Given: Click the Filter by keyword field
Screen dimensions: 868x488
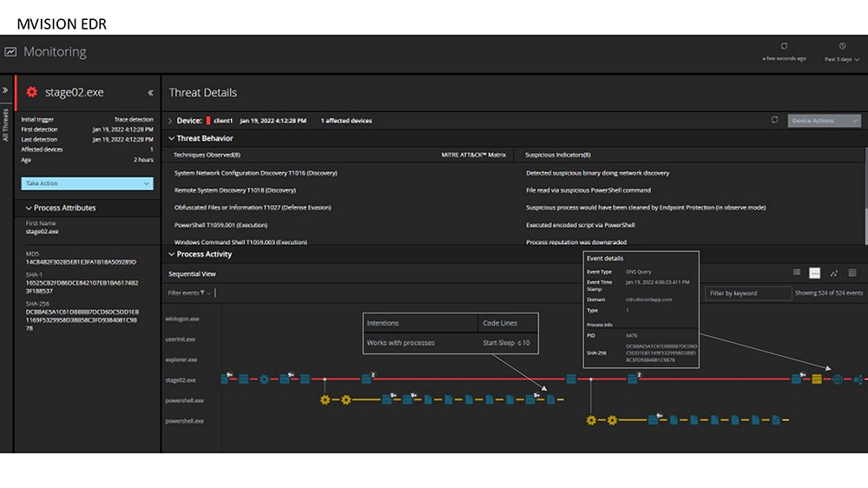Looking at the screenshot, I should (x=745, y=293).
